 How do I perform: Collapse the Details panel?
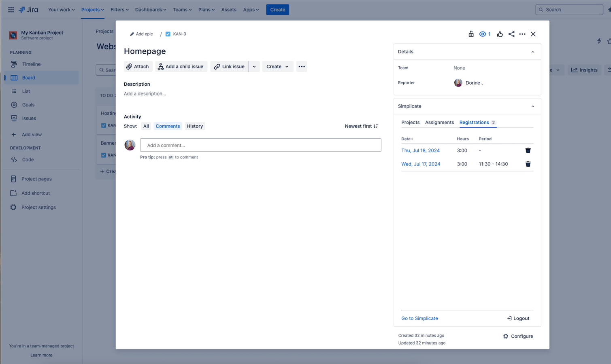coord(533,52)
